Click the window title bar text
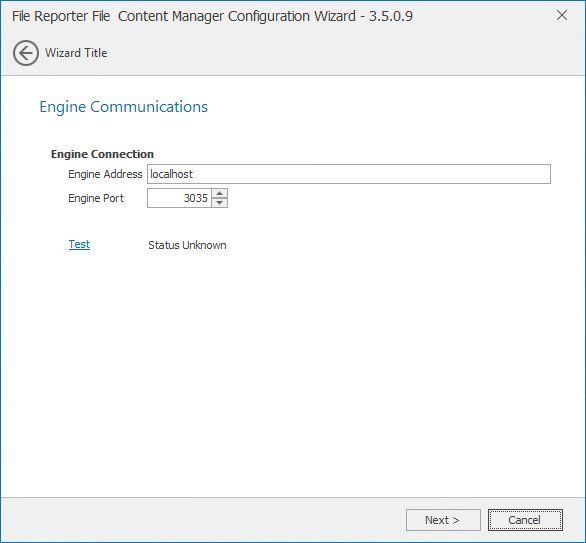The height and width of the screenshot is (543, 586). [x=212, y=16]
